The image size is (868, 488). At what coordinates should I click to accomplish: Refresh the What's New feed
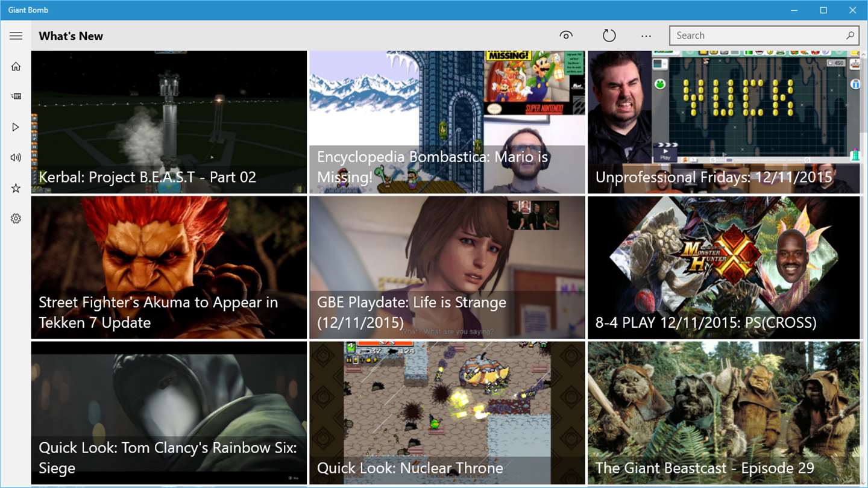pyautogui.click(x=609, y=36)
